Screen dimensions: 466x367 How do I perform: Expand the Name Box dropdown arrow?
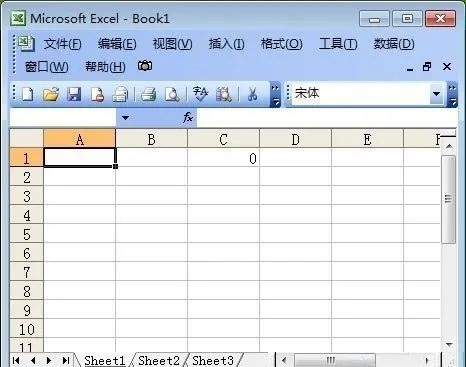(125, 118)
